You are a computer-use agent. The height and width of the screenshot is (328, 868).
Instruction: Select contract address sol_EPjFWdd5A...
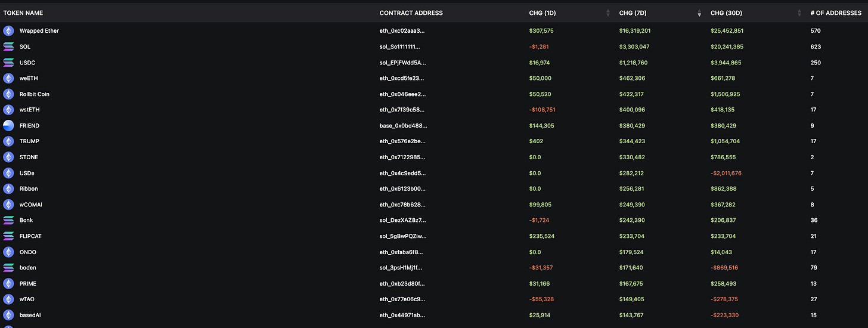(403, 62)
